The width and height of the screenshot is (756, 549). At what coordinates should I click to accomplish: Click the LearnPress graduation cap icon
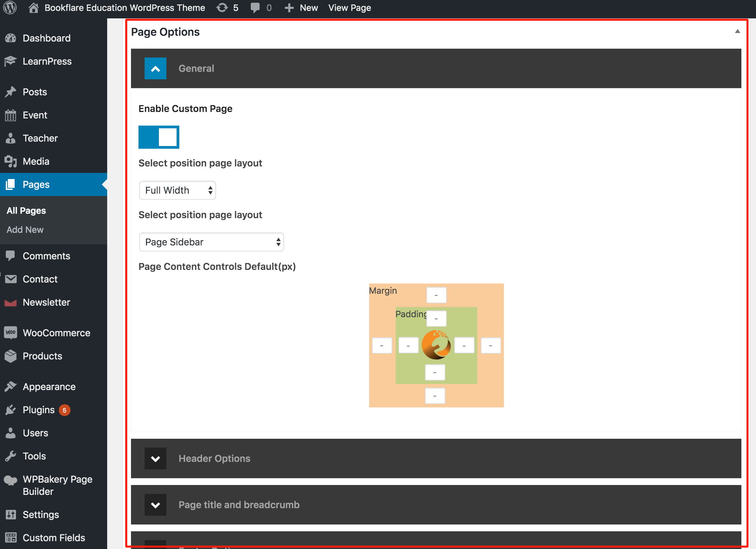[11, 61]
